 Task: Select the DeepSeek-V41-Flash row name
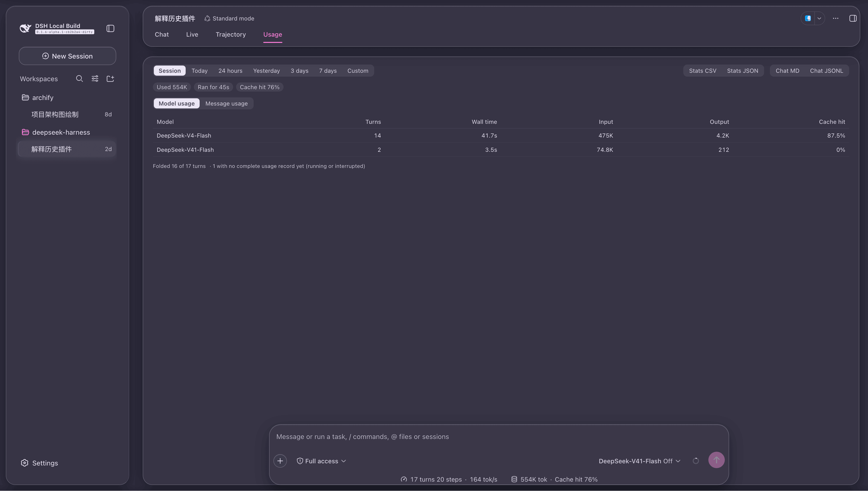[185, 150]
